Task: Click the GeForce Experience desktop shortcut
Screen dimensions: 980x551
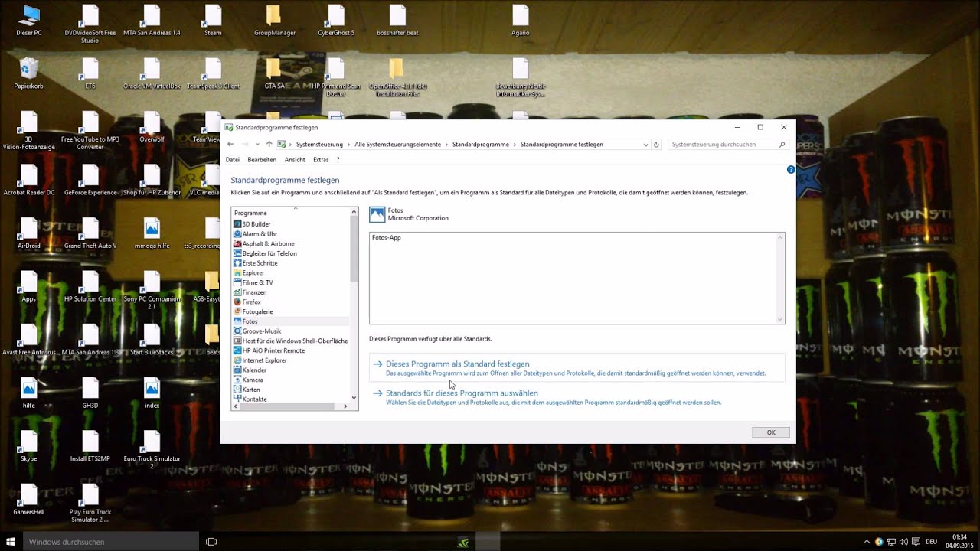Action: 90,180
